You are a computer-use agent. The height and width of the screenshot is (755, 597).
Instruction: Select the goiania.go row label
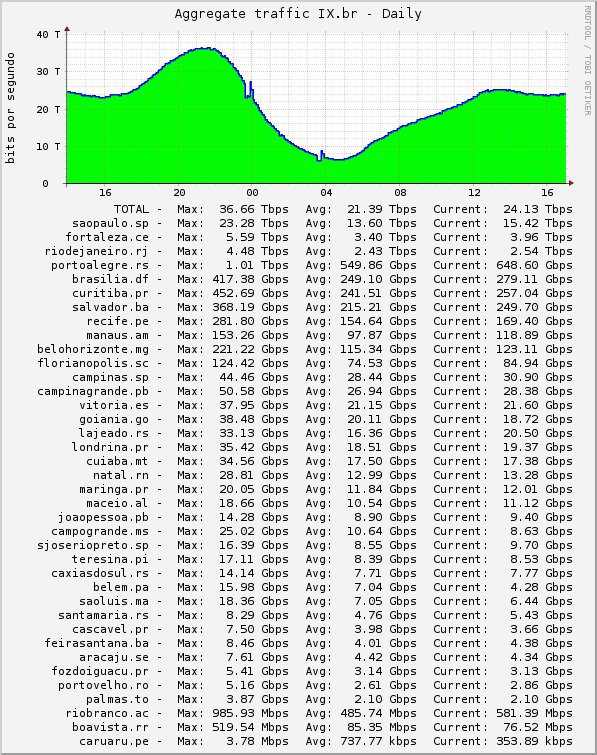(114, 419)
